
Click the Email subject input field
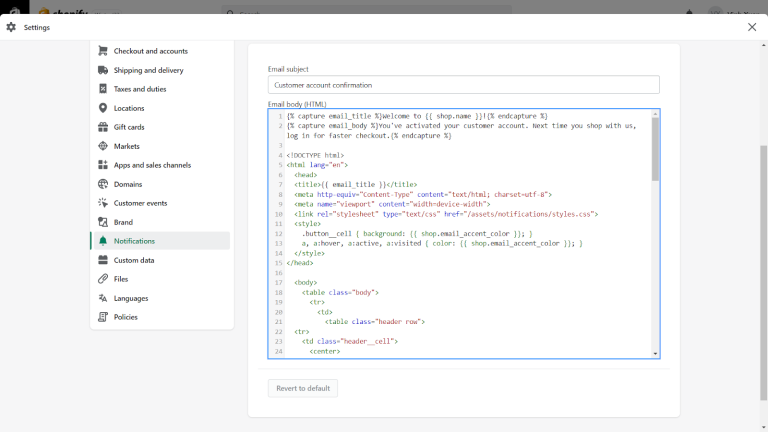click(x=463, y=85)
